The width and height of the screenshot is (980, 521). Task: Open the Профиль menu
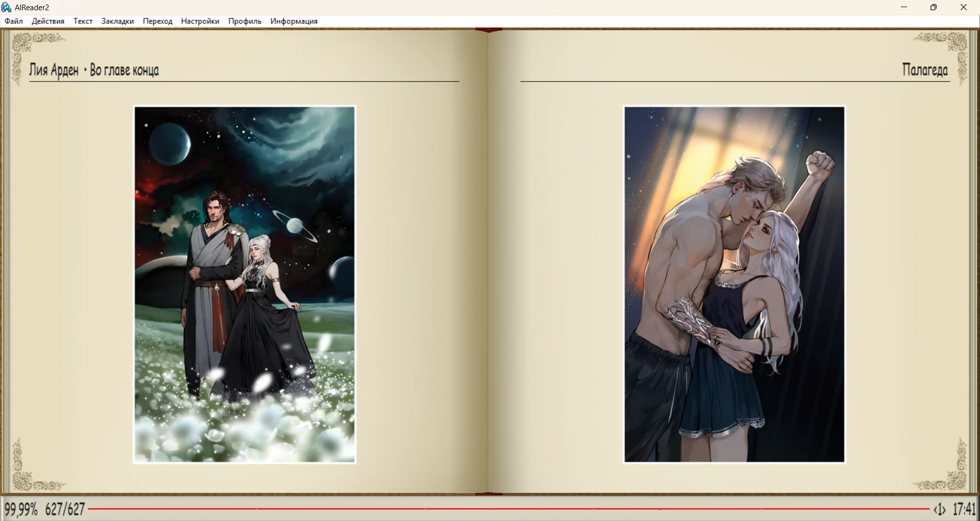[x=244, y=21]
